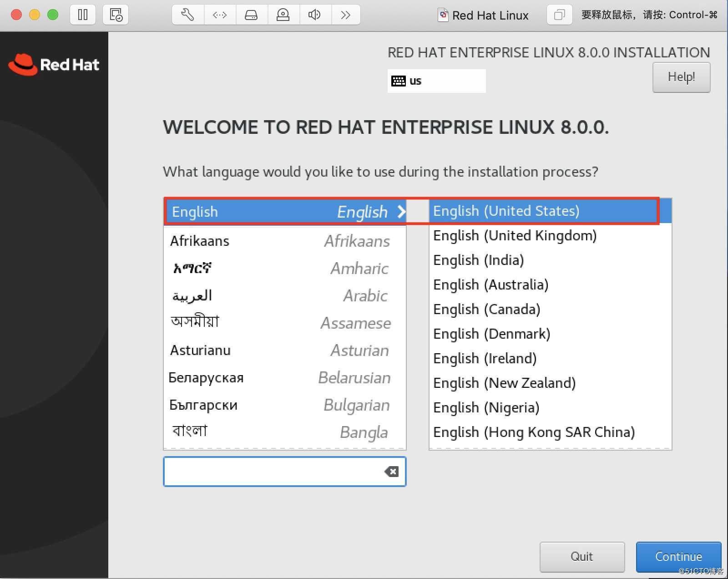The width and height of the screenshot is (728, 579).
Task: Expand more toolbar devices chevron
Action: (x=346, y=15)
